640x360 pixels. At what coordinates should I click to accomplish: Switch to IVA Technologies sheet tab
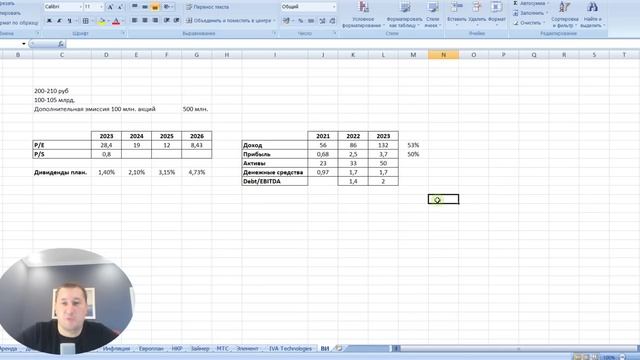pos(290,349)
